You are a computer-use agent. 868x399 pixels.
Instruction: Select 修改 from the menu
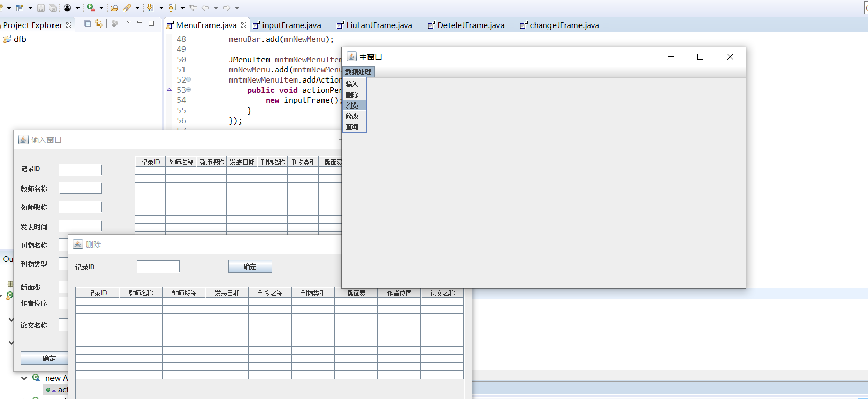tap(354, 116)
